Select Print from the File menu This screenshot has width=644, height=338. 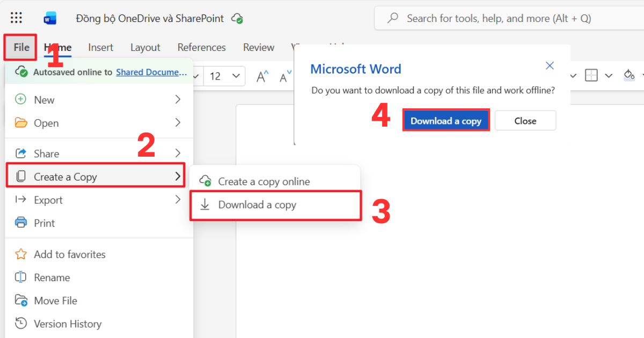tap(46, 223)
